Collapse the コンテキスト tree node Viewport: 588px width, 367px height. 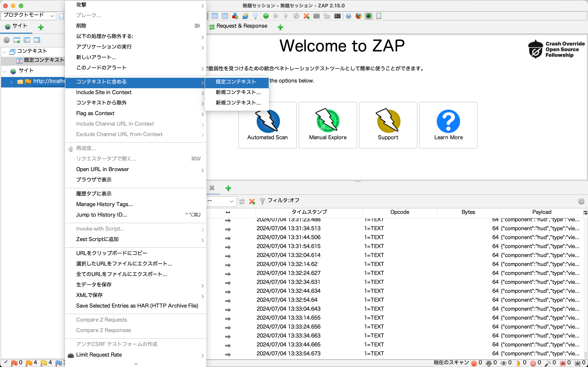(x=5, y=52)
